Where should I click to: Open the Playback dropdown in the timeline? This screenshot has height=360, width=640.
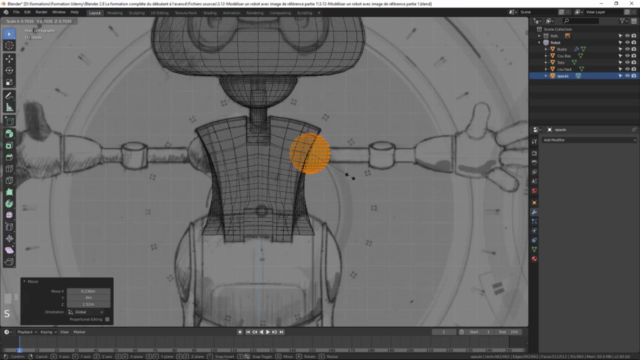coord(27,332)
